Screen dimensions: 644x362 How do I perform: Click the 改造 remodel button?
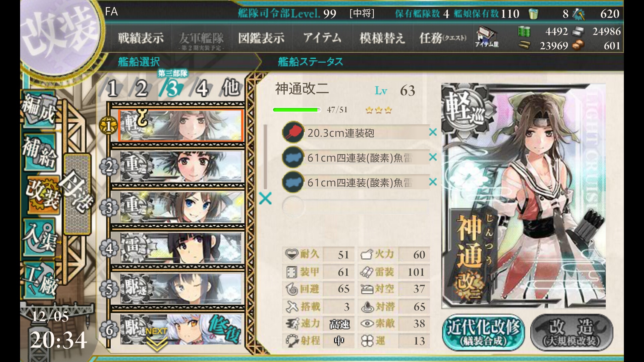point(572,332)
